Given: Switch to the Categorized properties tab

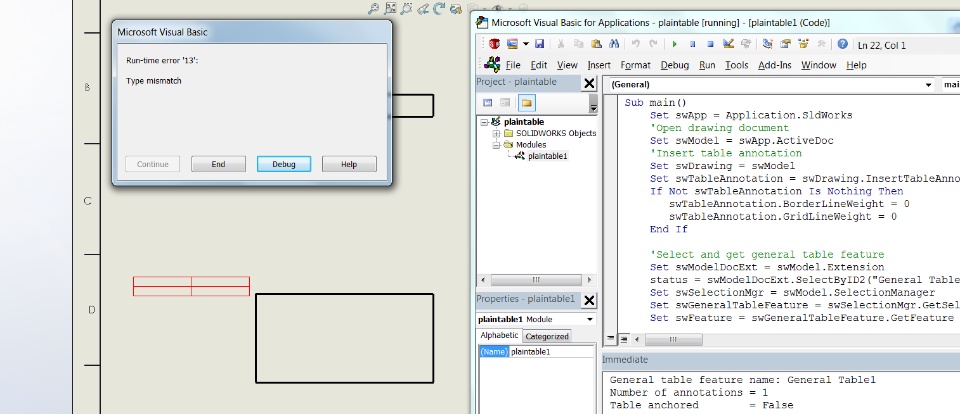Looking at the screenshot, I should point(547,336).
